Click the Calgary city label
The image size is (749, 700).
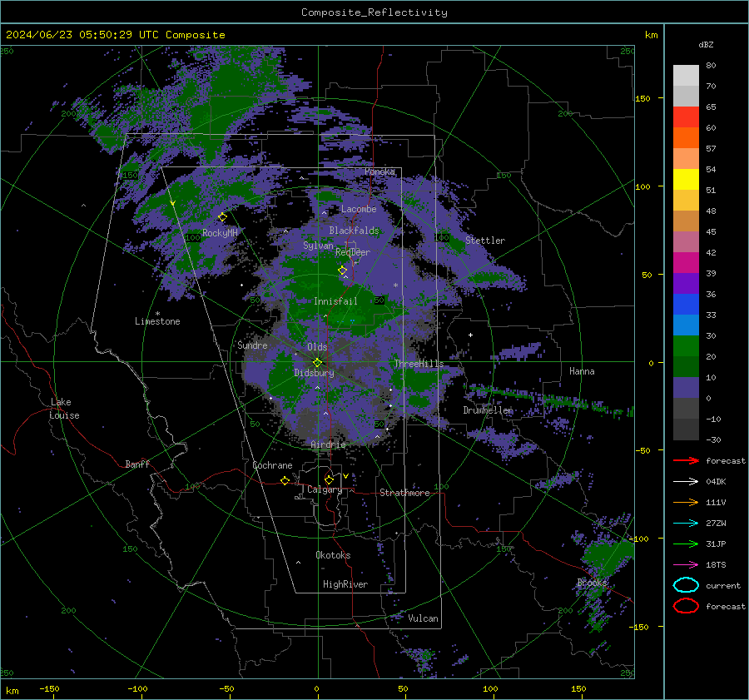325,489
